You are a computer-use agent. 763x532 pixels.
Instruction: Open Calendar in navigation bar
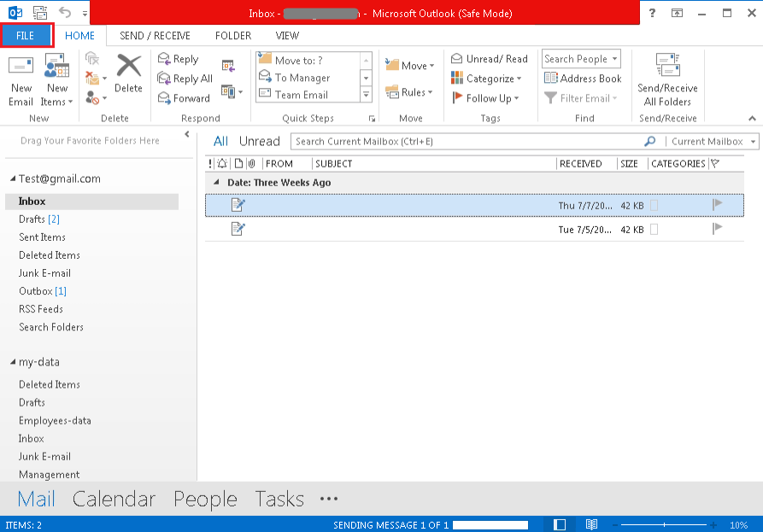click(x=114, y=499)
